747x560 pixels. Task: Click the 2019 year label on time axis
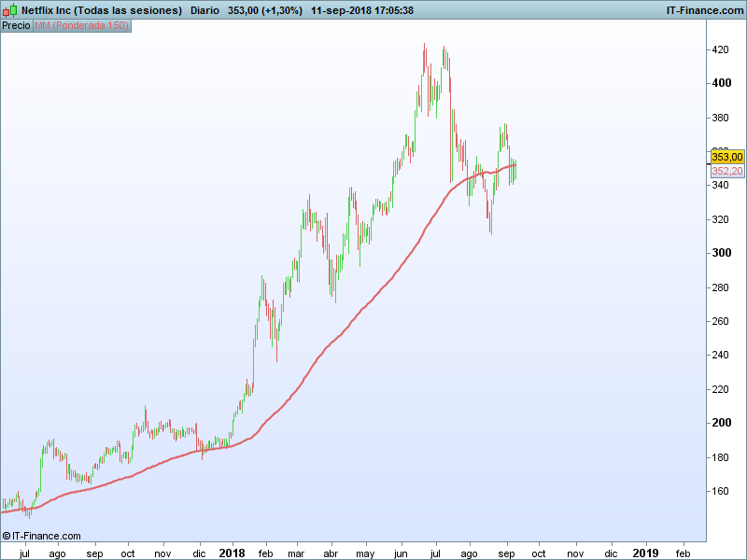point(645,553)
